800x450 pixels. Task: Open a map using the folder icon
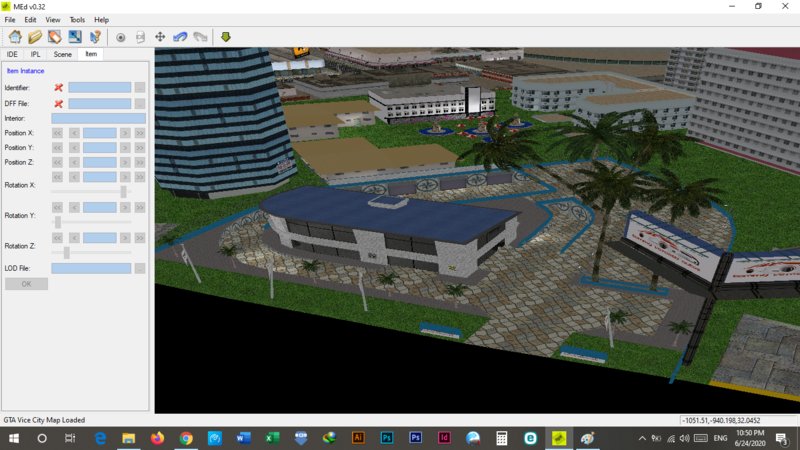(35, 37)
